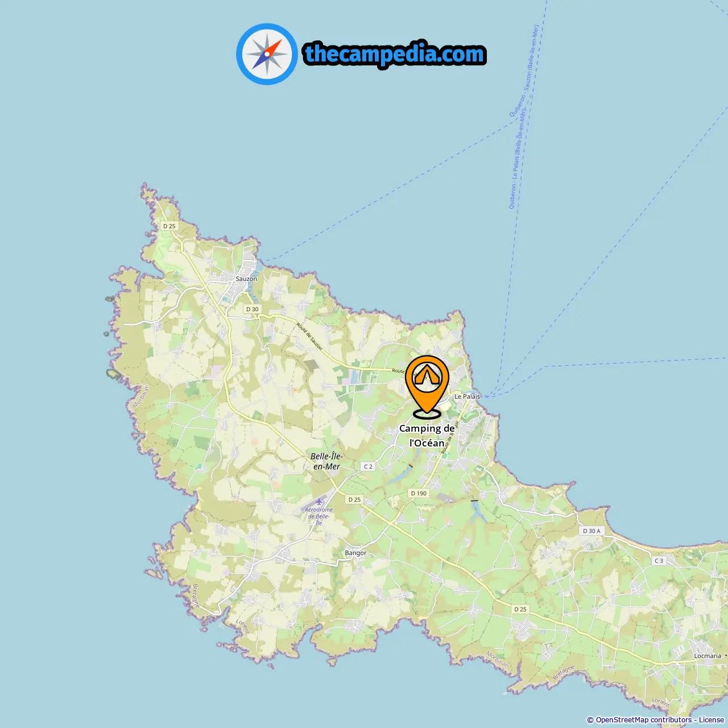This screenshot has width=728, height=728.
Task: Click the D 25 shield near Sauzon peninsula
Action: coord(169,226)
